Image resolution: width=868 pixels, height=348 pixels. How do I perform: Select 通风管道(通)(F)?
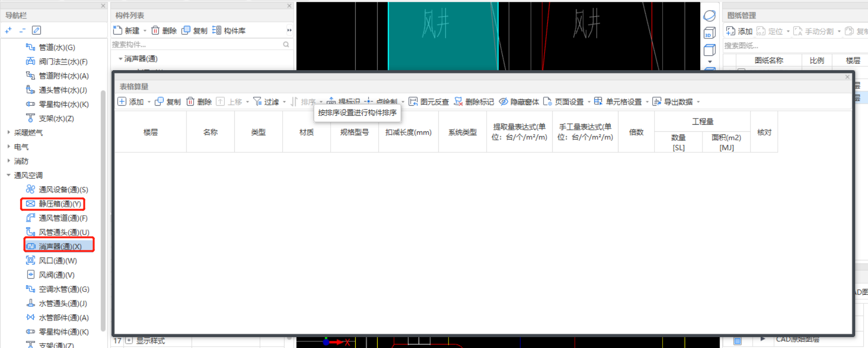(56, 218)
